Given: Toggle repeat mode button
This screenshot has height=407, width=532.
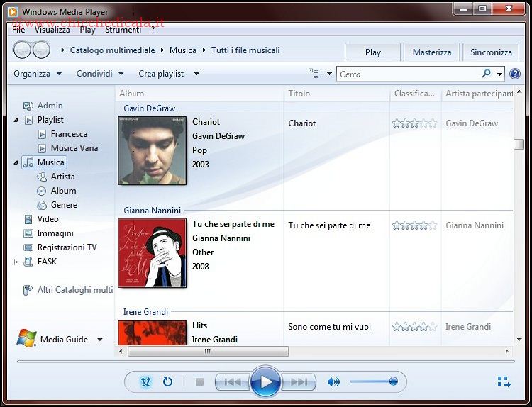Looking at the screenshot, I should pos(167,382).
